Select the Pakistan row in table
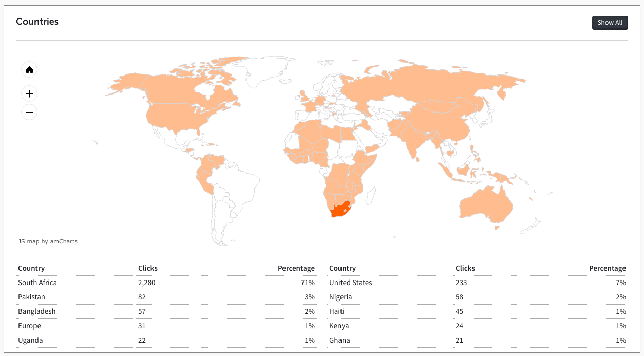Image resolution: width=644 pixels, height=356 pixels. tap(32, 297)
